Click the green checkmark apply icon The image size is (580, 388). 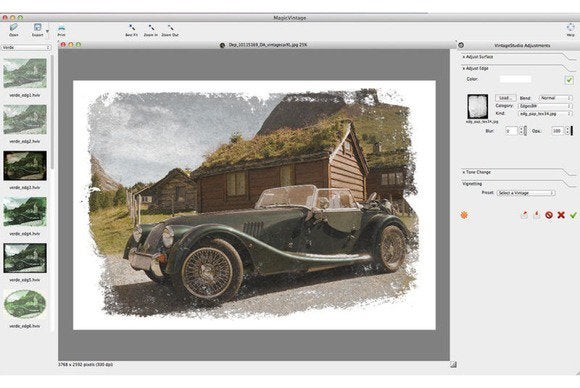click(x=573, y=215)
